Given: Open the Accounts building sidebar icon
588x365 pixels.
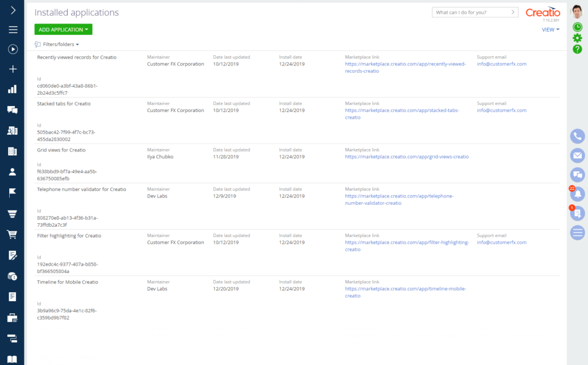Looking at the screenshot, I should pos(13,152).
